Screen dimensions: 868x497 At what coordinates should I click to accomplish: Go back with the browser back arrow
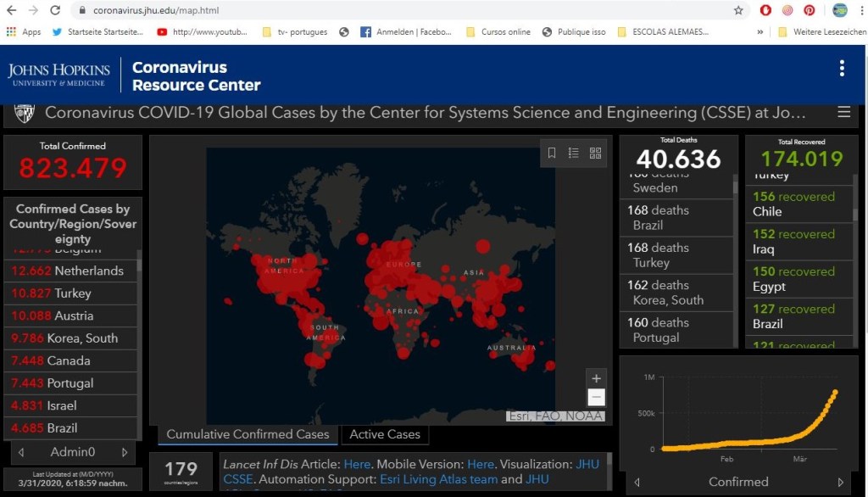[x=11, y=11]
